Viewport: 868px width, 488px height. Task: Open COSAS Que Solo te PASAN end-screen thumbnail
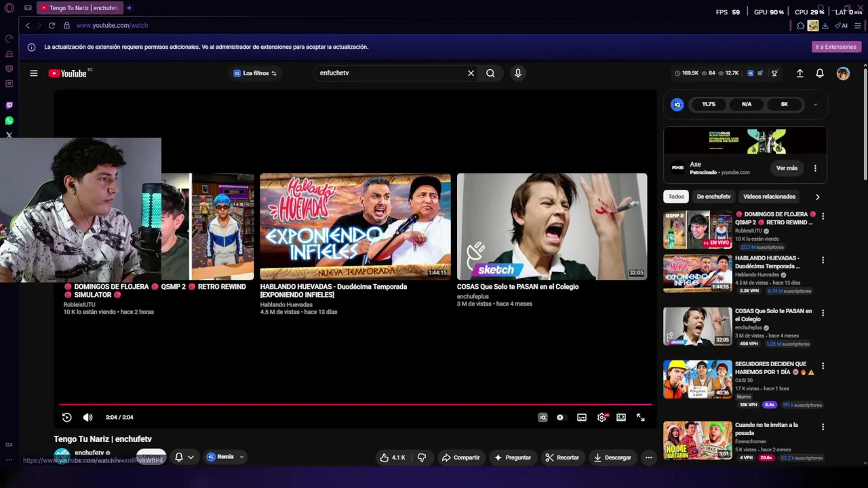(x=552, y=226)
